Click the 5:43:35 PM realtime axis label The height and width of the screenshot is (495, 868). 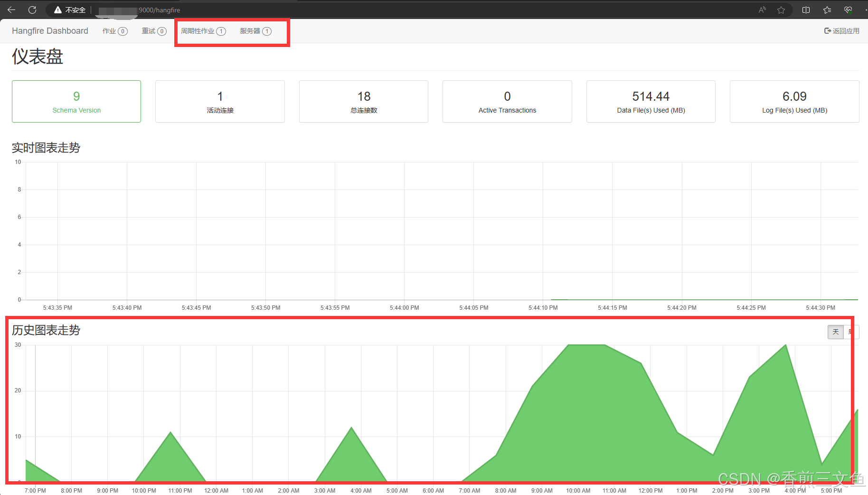pos(57,308)
